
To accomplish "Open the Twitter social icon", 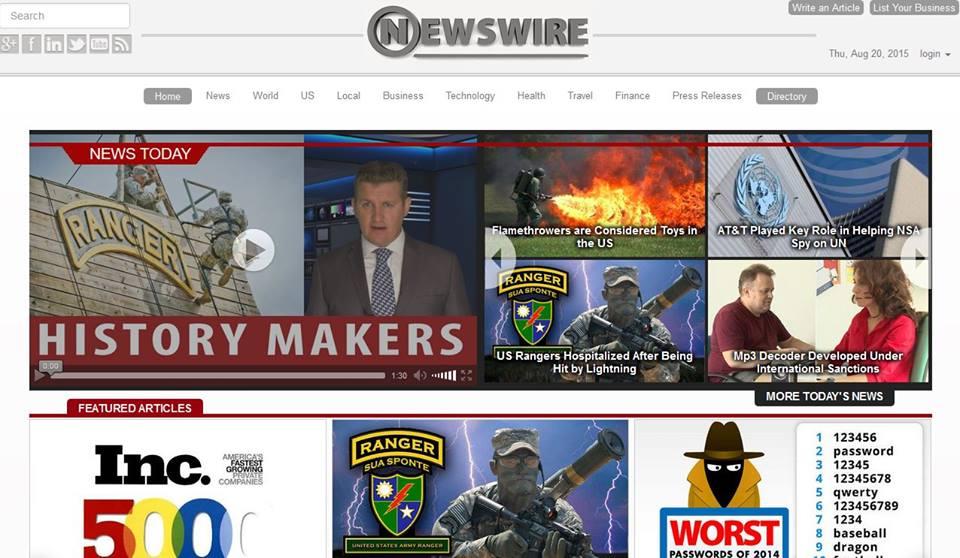I will click(x=77, y=43).
